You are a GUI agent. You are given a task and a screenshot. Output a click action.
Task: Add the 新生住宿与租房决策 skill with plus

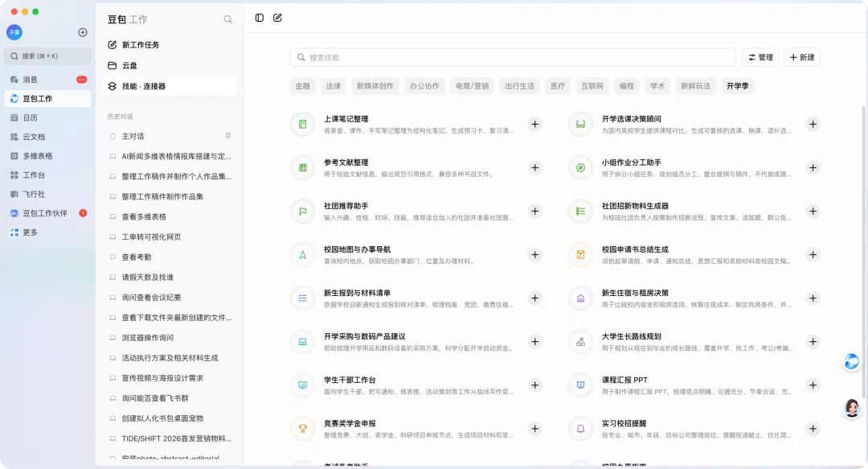(813, 298)
